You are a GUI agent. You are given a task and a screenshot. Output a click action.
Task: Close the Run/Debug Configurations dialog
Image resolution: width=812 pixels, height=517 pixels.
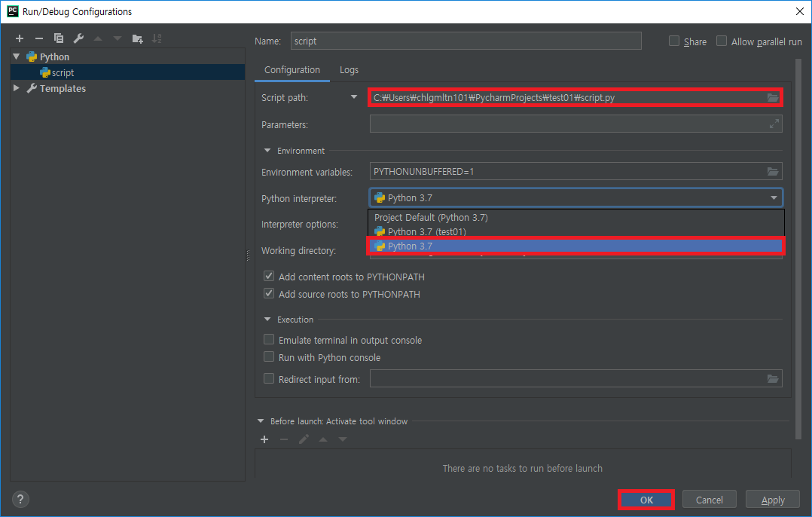[x=800, y=11]
